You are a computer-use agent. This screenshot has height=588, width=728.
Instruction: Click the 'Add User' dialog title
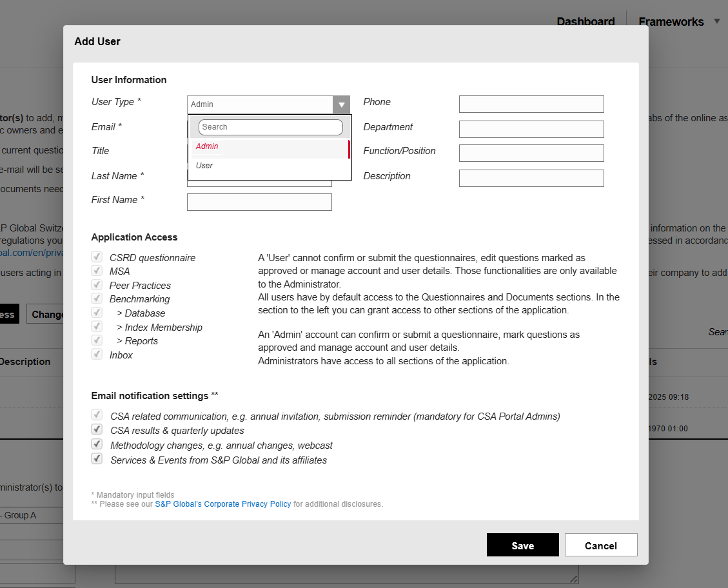pos(97,41)
